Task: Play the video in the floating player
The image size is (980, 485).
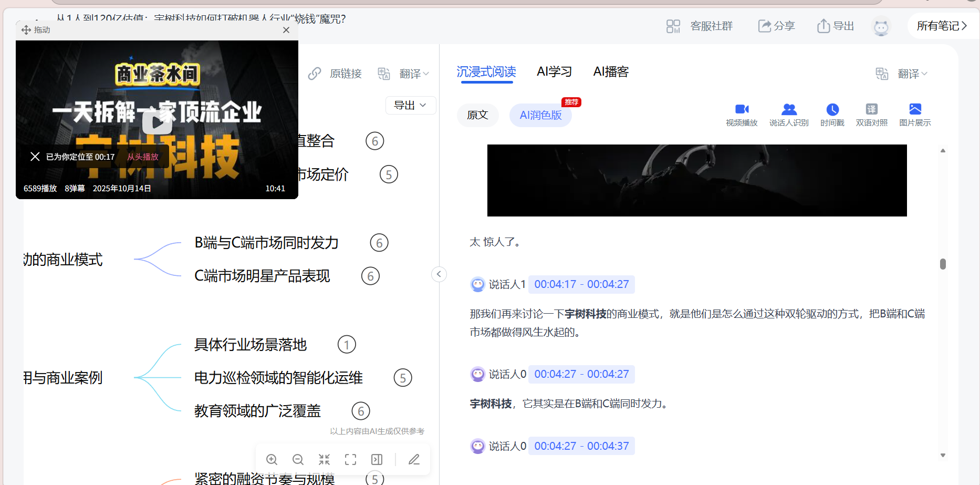Action: [x=157, y=121]
